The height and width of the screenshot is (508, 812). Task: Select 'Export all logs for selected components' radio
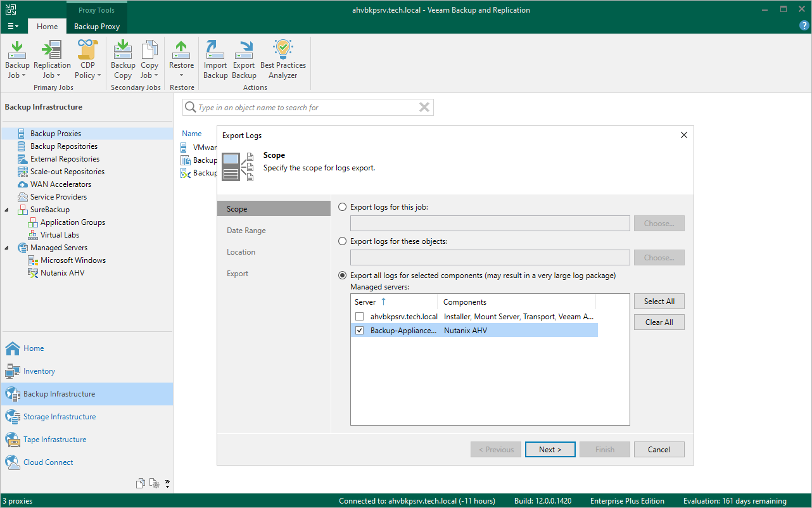click(x=343, y=276)
